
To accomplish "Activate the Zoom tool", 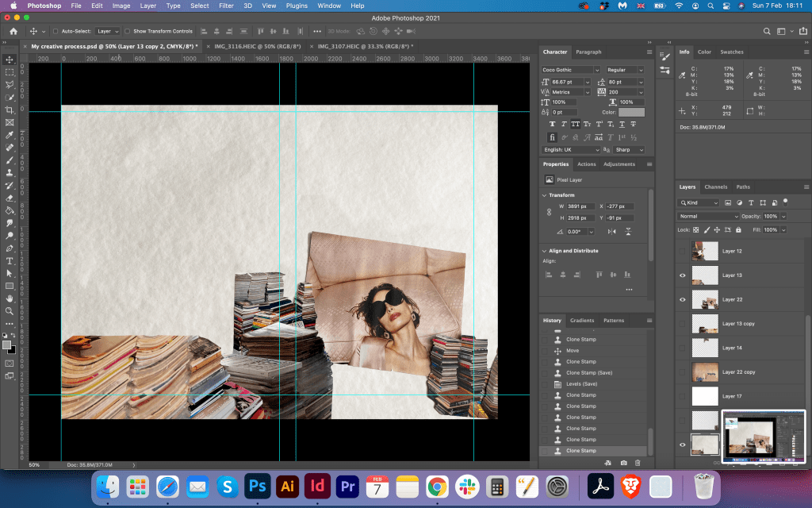I will point(10,310).
